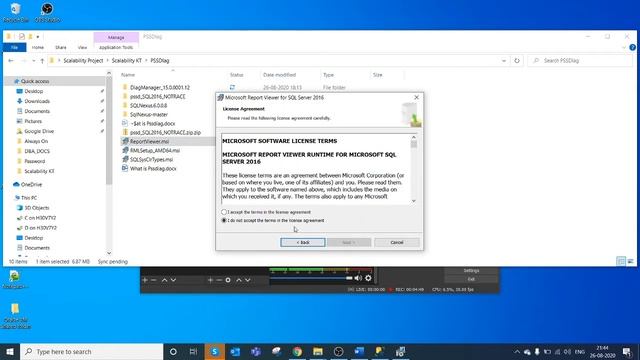Open the View ribbon tab
Viewport: 640px width, 360px height.
click(x=82, y=47)
